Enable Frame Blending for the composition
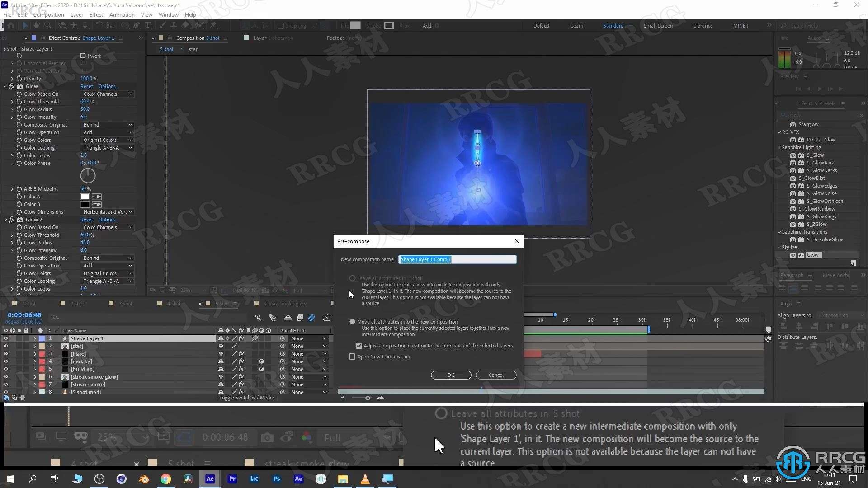This screenshot has width=868, height=488. [x=299, y=318]
